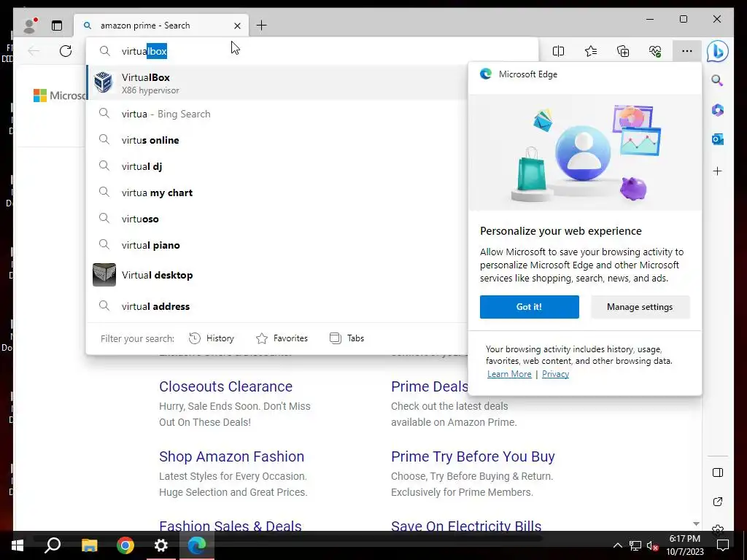Filter search by History
The image size is (747, 560).
[x=212, y=338]
